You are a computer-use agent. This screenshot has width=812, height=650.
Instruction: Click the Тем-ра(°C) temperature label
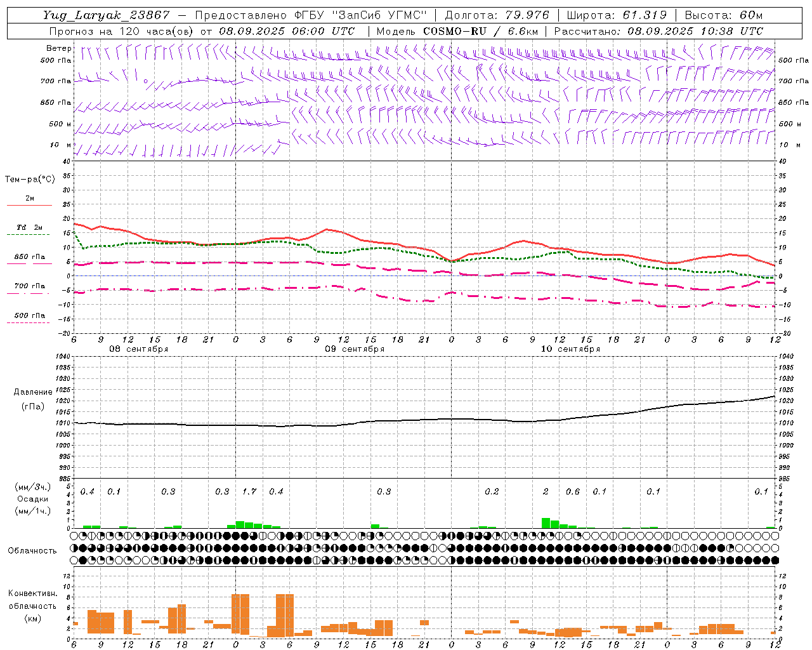click(30, 179)
